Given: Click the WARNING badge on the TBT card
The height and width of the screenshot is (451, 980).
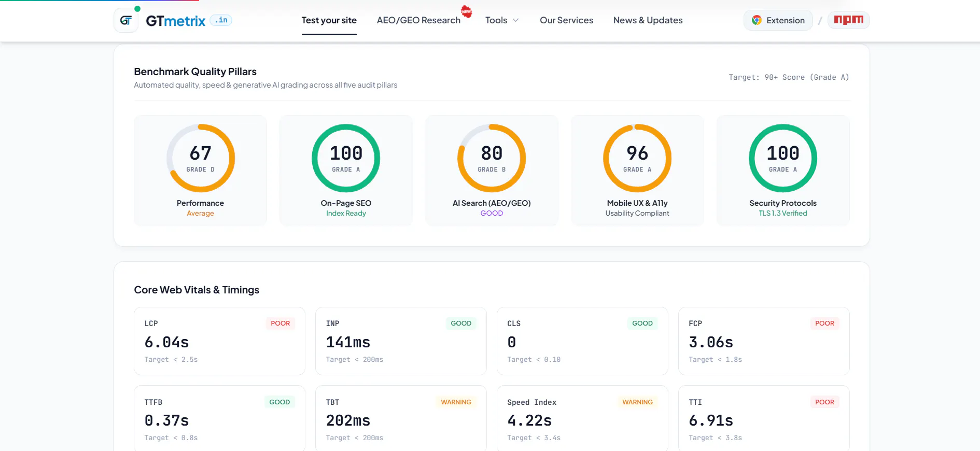Looking at the screenshot, I should [x=456, y=402].
